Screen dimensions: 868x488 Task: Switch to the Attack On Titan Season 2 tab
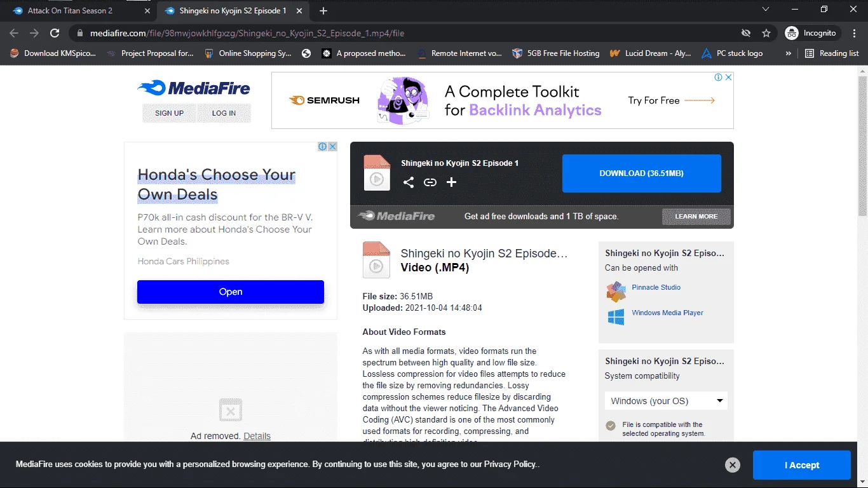coord(78,11)
